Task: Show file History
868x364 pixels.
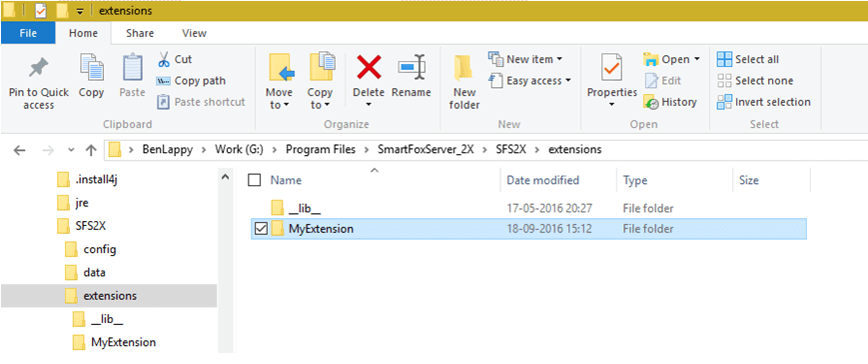Action: [x=670, y=102]
